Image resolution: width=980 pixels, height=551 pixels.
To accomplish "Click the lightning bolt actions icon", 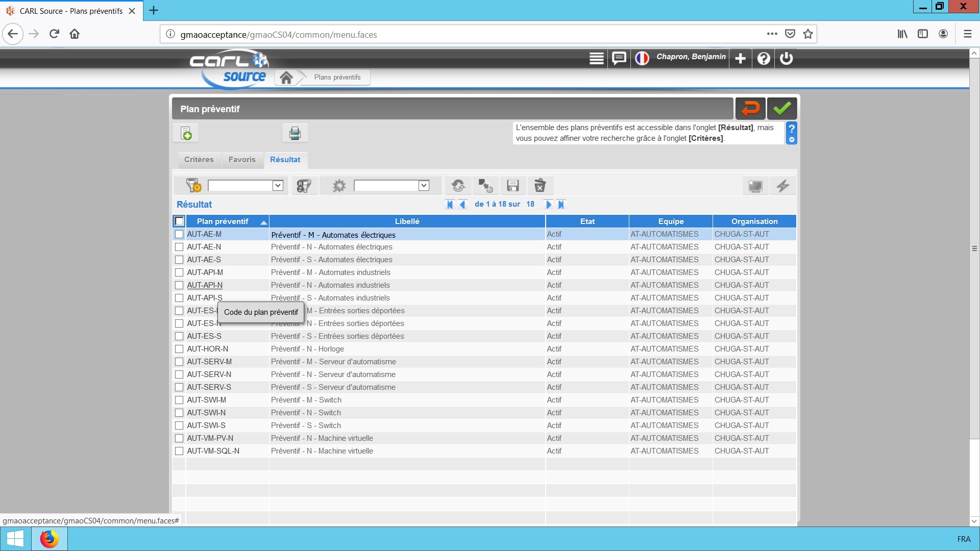I will point(782,186).
